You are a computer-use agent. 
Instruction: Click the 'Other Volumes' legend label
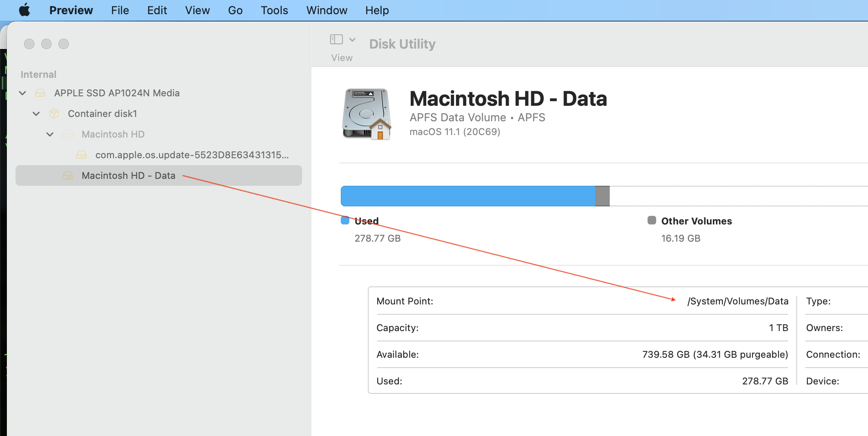pyautogui.click(x=697, y=221)
